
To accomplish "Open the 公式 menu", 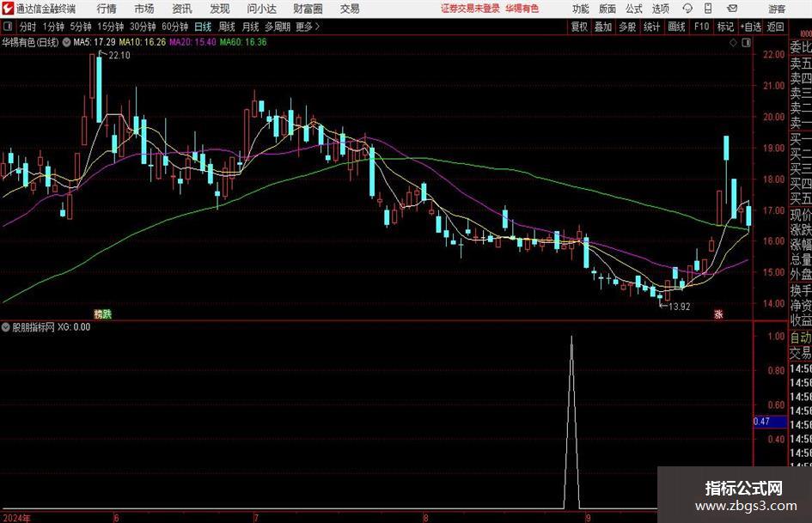I will [634, 9].
